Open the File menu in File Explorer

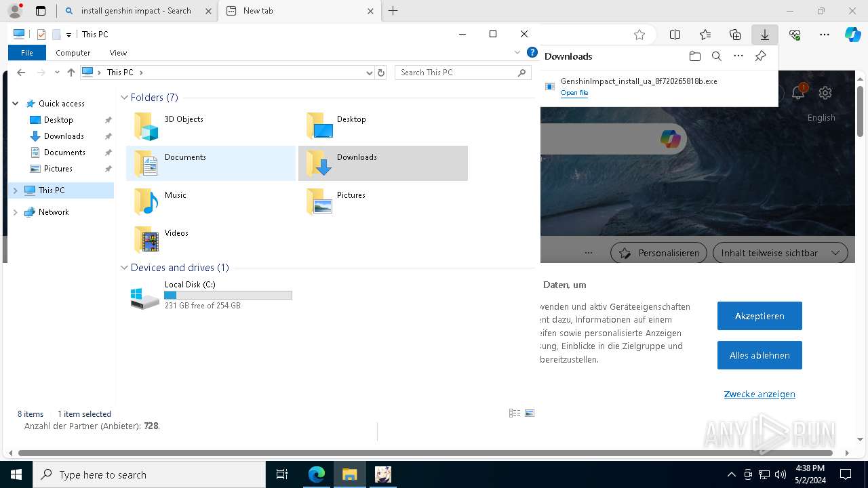(x=27, y=53)
